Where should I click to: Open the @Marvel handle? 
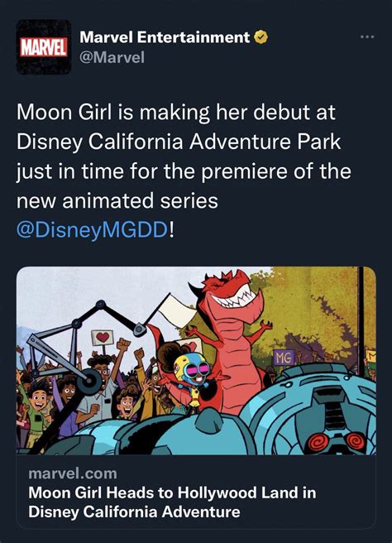pyautogui.click(x=112, y=57)
